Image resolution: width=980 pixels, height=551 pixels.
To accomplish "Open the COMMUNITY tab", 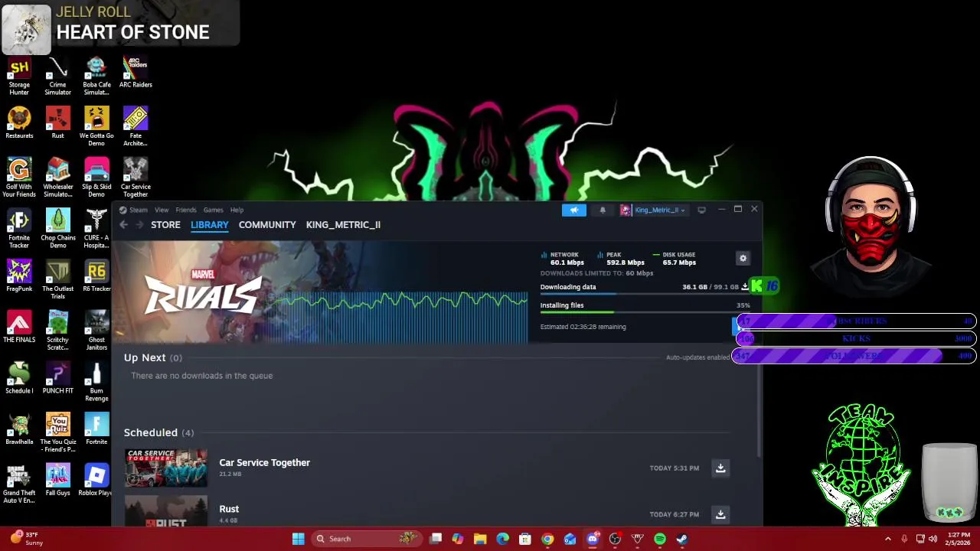I will (267, 225).
